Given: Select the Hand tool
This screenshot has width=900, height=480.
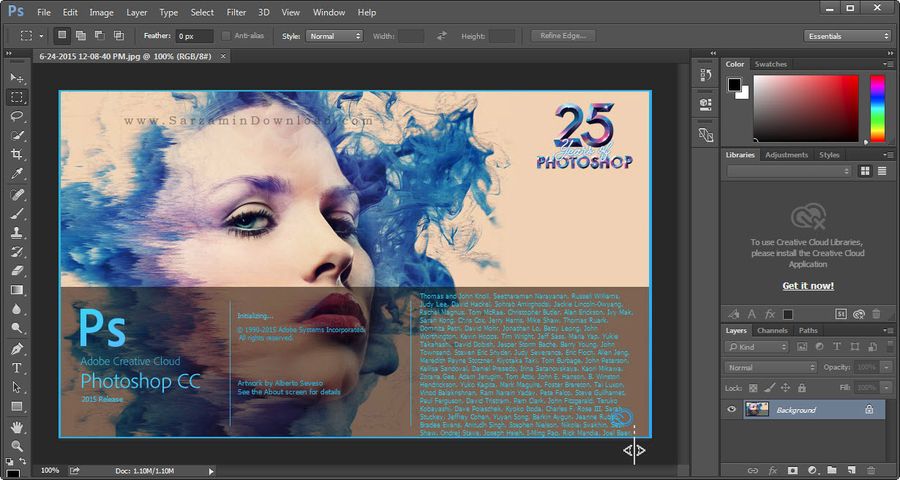Looking at the screenshot, I should tap(17, 427).
